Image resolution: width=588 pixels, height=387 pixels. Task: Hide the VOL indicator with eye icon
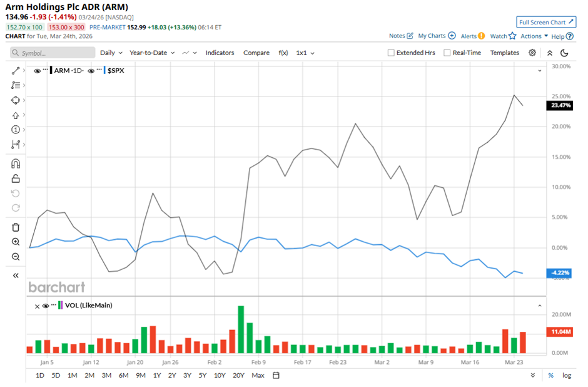click(46, 306)
